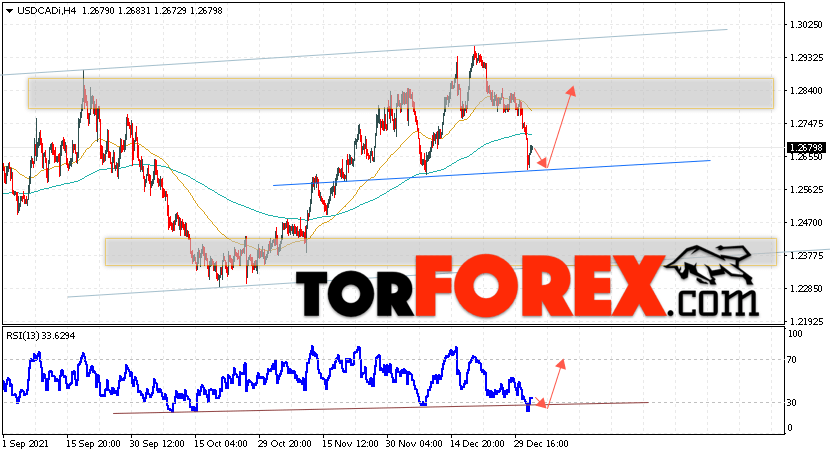Image resolution: width=830 pixels, height=455 pixels.
Task: Select the 29 Oct 20:00 date label
Action: (285, 443)
